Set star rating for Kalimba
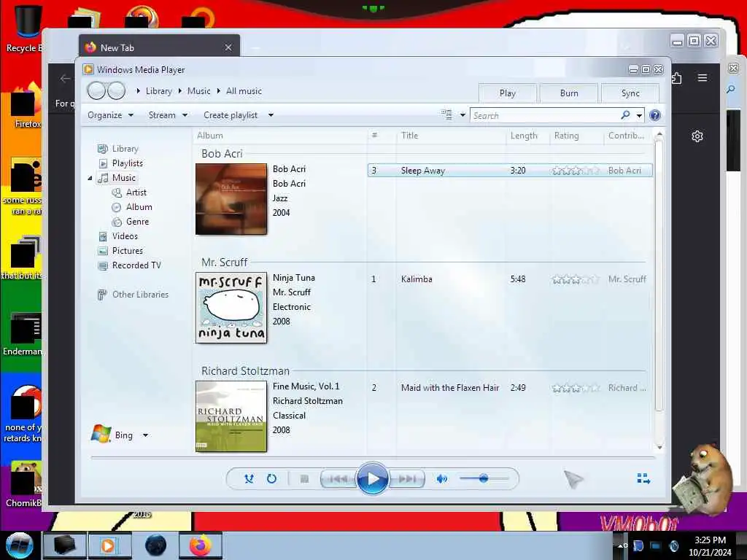Image resolution: width=747 pixels, height=560 pixels. 575,279
